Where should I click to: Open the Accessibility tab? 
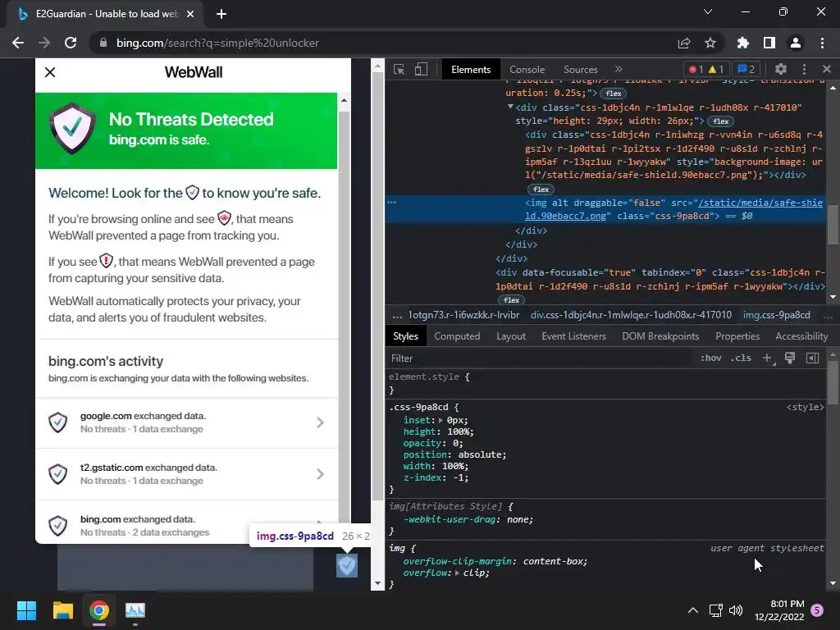(x=801, y=336)
